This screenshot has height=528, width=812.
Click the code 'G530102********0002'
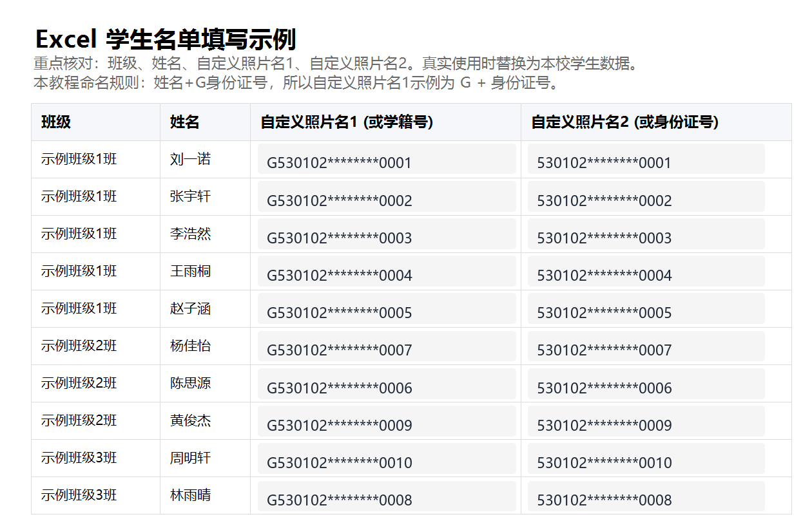(387, 196)
